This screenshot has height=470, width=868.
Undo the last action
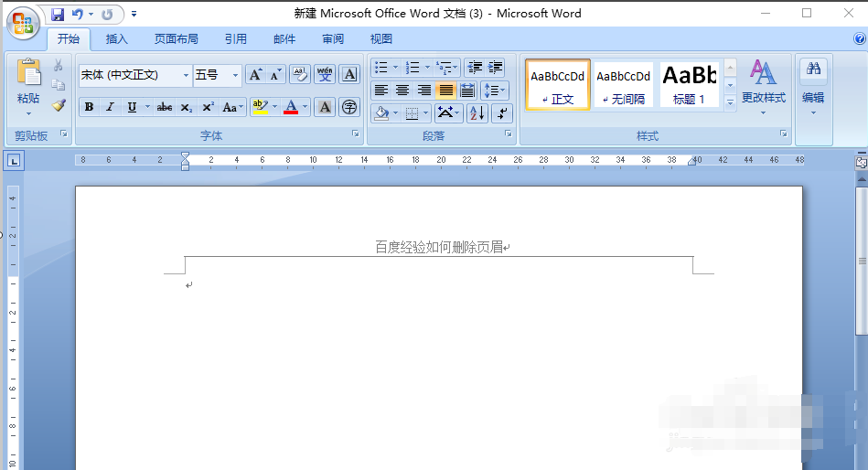coord(78,15)
